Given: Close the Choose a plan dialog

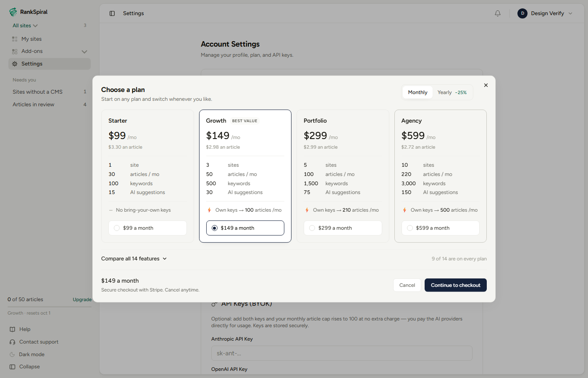Looking at the screenshot, I should click(x=486, y=85).
